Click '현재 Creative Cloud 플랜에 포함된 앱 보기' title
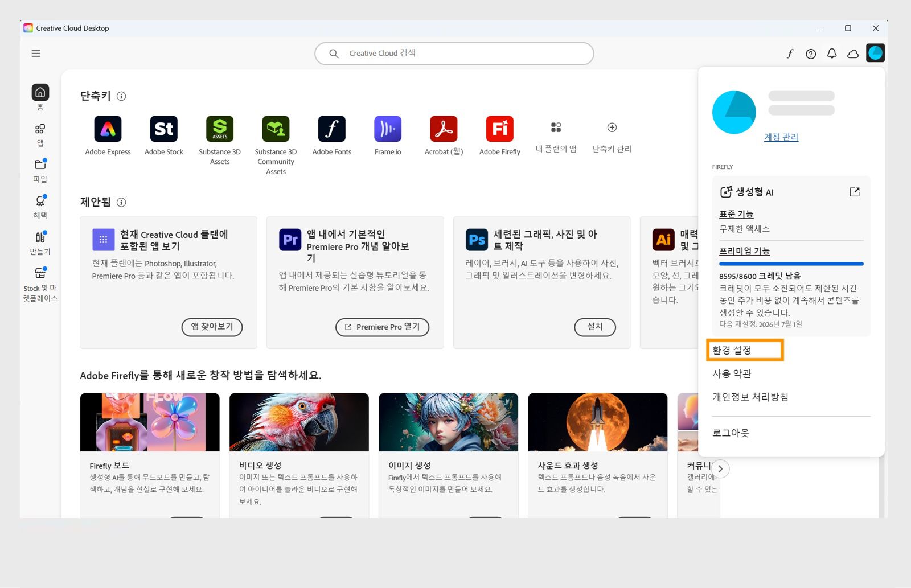 tap(174, 240)
